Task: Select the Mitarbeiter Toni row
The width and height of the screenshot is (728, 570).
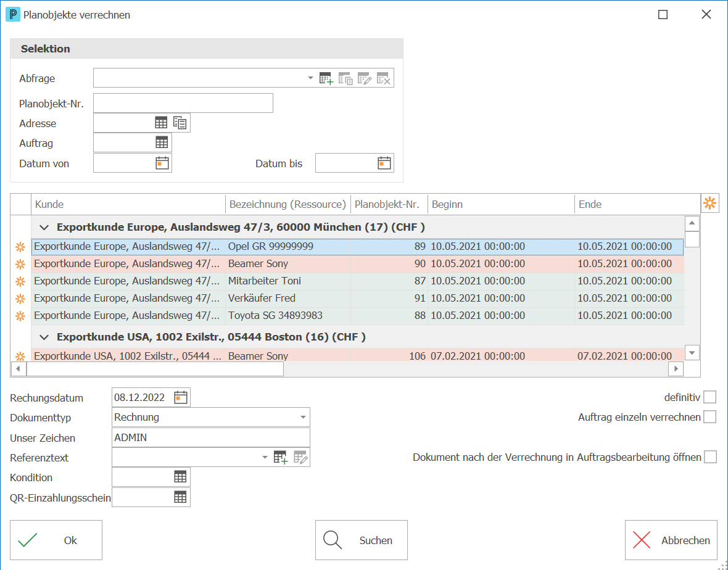Action: [357, 281]
